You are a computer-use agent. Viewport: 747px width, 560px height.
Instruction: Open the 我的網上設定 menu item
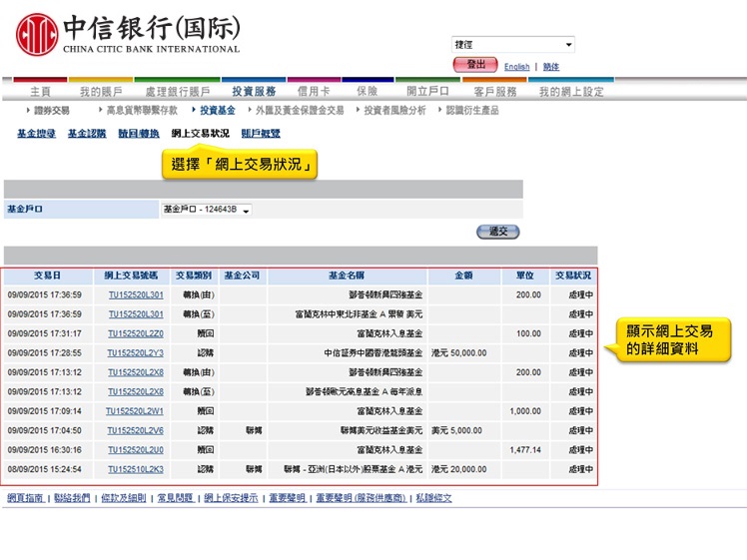tap(571, 91)
